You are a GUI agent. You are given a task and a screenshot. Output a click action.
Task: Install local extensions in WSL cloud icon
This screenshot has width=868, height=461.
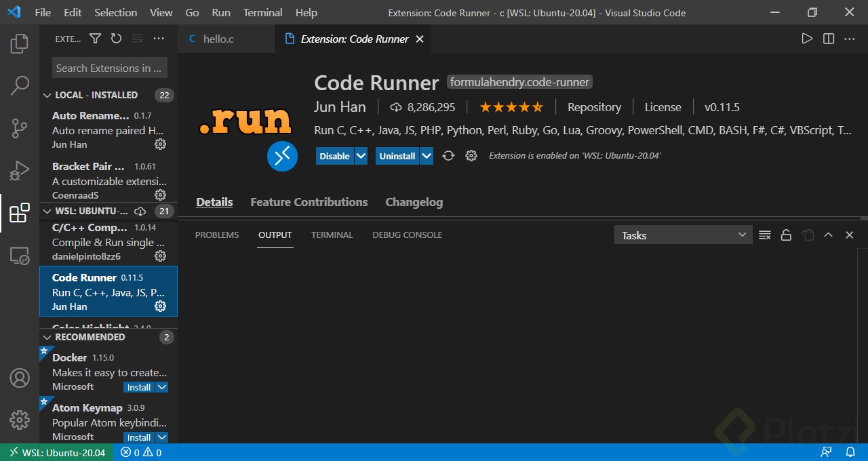coord(140,211)
